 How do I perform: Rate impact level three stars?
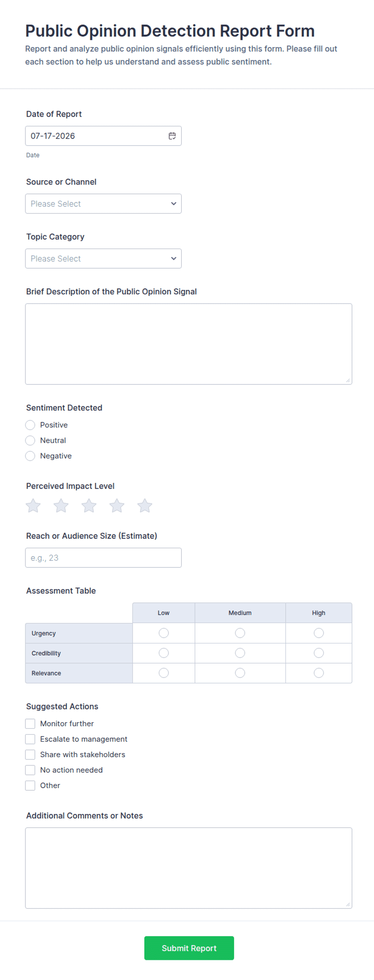89,505
